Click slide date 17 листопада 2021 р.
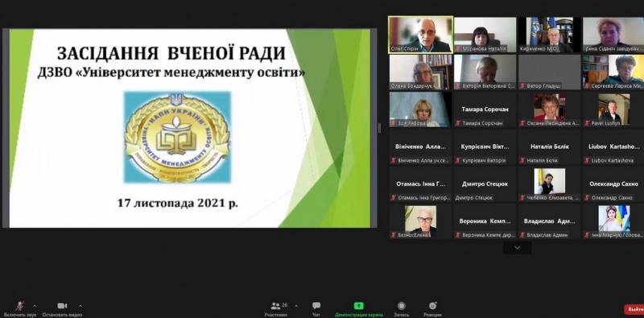 click(177, 204)
